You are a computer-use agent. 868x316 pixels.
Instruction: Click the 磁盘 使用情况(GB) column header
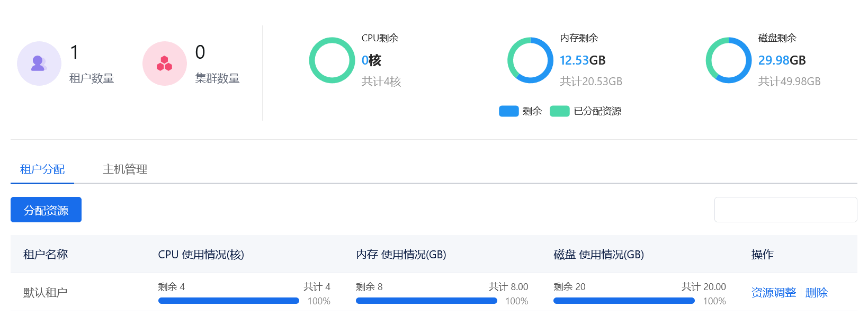[598, 255]
